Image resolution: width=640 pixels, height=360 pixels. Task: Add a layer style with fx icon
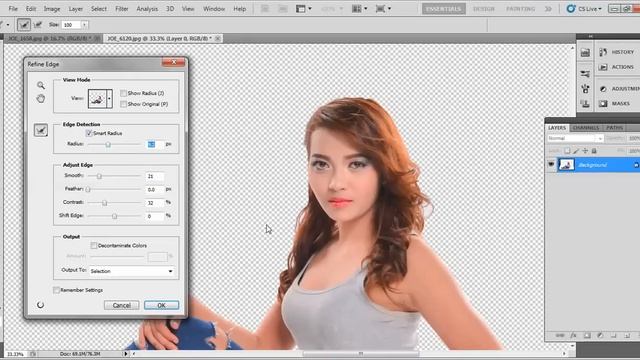pyautogui.click(x=573, y=335)
